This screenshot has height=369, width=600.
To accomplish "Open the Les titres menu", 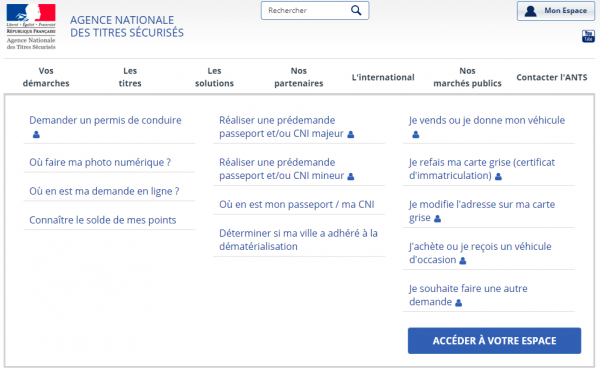I will [x=130, y=77].
